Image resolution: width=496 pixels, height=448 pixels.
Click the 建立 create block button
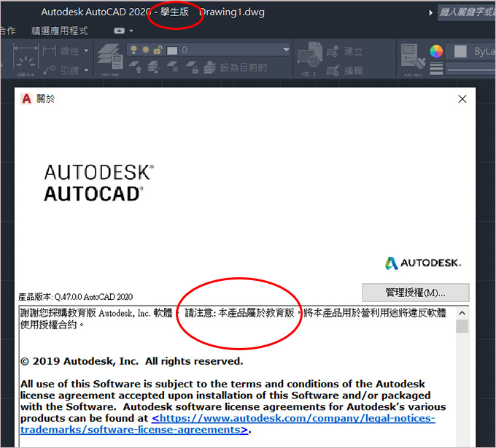pyautogui.click(x=345, y=51)
